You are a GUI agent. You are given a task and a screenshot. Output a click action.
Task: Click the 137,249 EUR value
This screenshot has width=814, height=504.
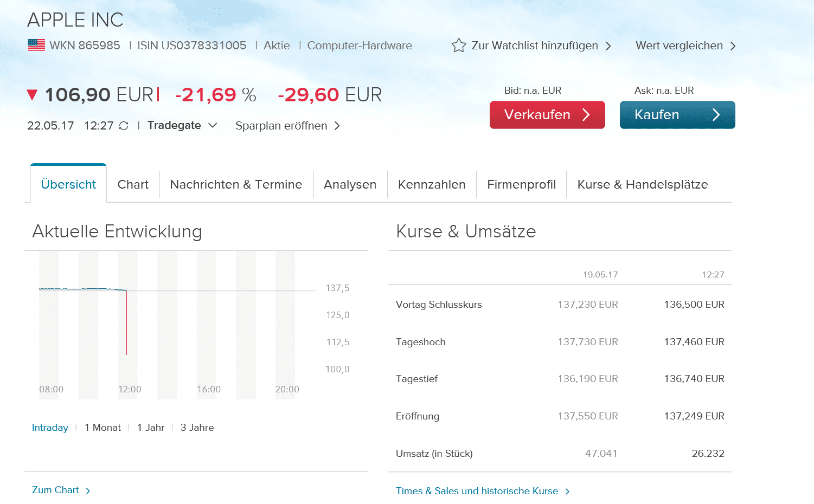[x=694, y=416]
